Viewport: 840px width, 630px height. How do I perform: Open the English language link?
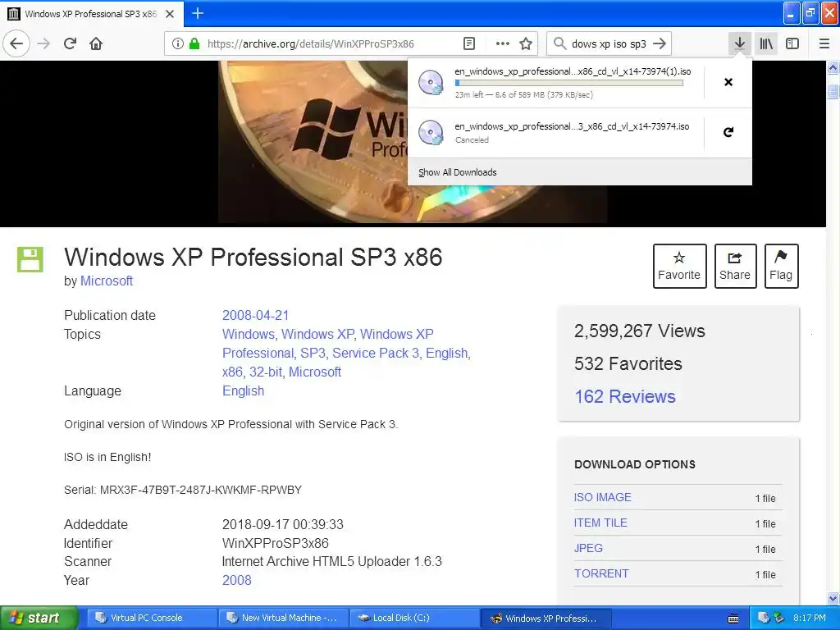point(243,390)
